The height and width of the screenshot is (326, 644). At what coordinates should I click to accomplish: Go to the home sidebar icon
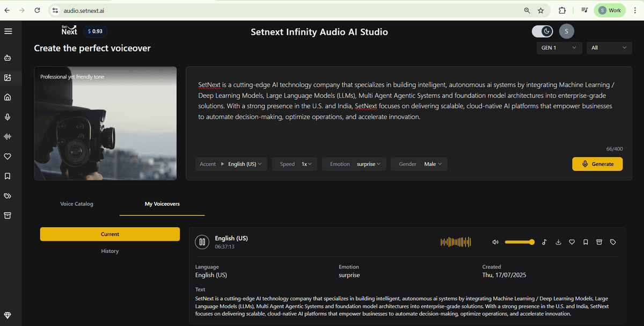pos(8,97)
